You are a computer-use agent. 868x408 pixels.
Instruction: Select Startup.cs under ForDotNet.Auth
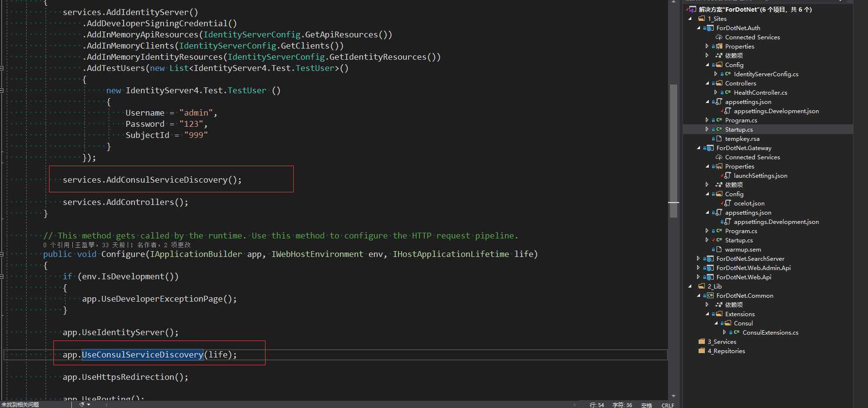pos(739,129)
